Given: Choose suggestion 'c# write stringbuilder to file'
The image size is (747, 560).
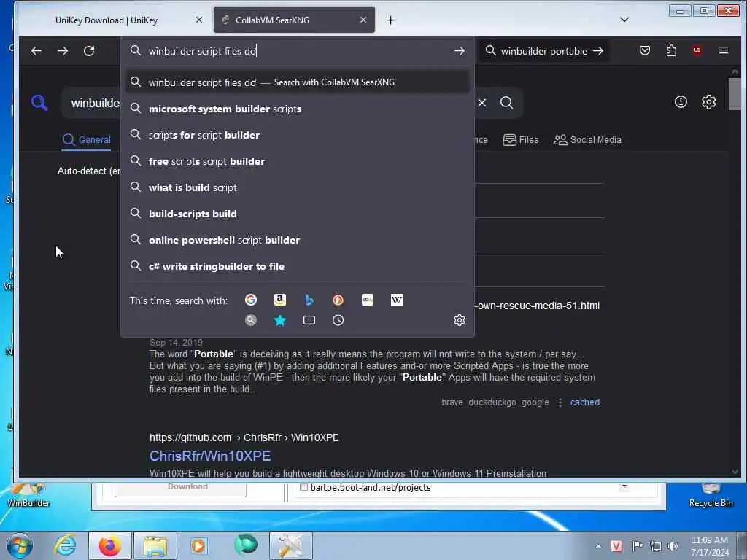Looking at the screenshot, I should 298,265.
